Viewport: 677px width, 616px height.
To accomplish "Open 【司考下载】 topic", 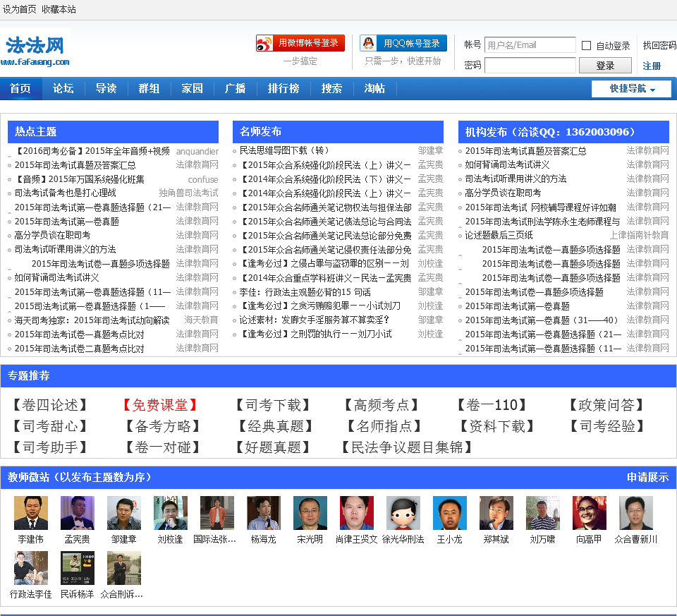I will coord(273,405).
